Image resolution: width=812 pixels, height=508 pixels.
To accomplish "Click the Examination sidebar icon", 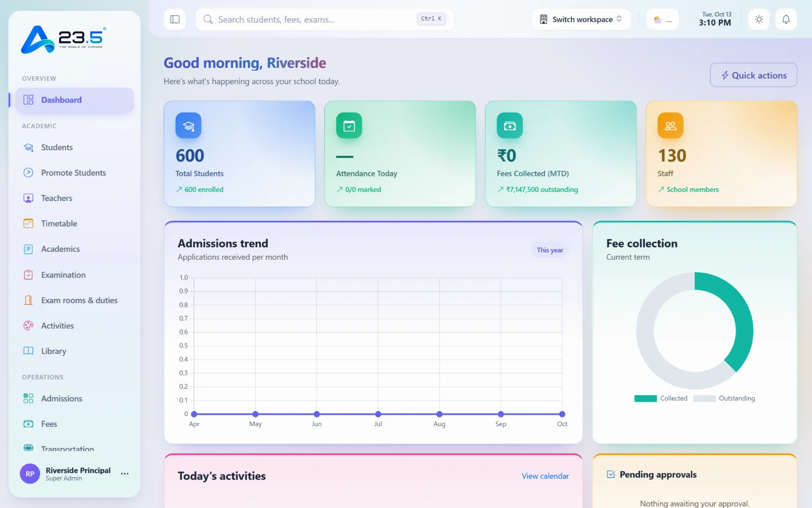I will click(28, 275).
